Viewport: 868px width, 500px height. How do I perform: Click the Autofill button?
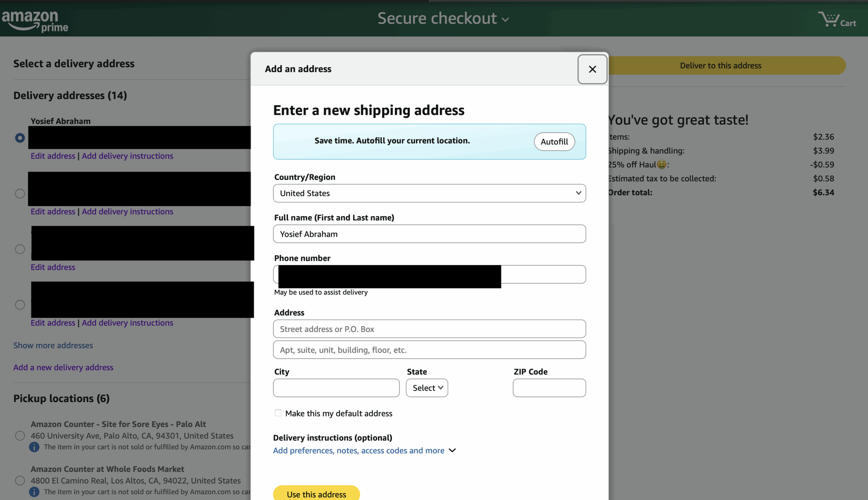point(554,142)
